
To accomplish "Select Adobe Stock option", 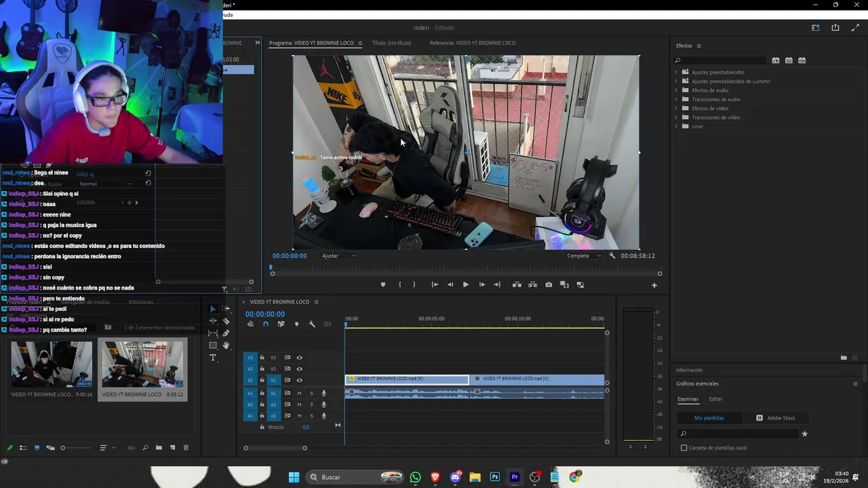I will coord(776,418).
